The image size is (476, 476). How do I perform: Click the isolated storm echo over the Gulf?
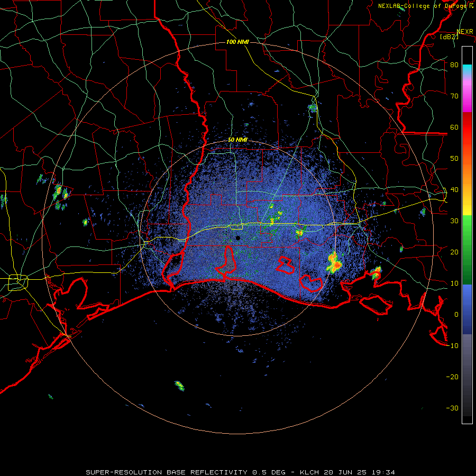[179, 386]
